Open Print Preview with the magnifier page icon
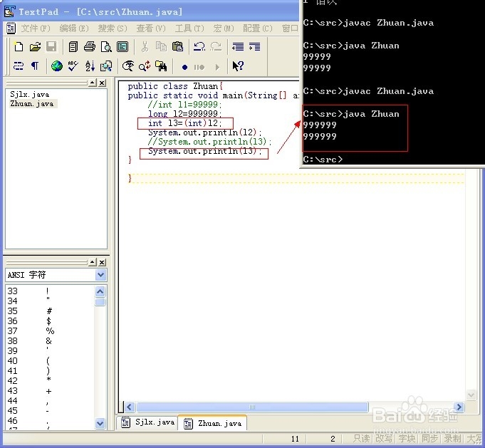485x448 pixels. click(106, 47)
